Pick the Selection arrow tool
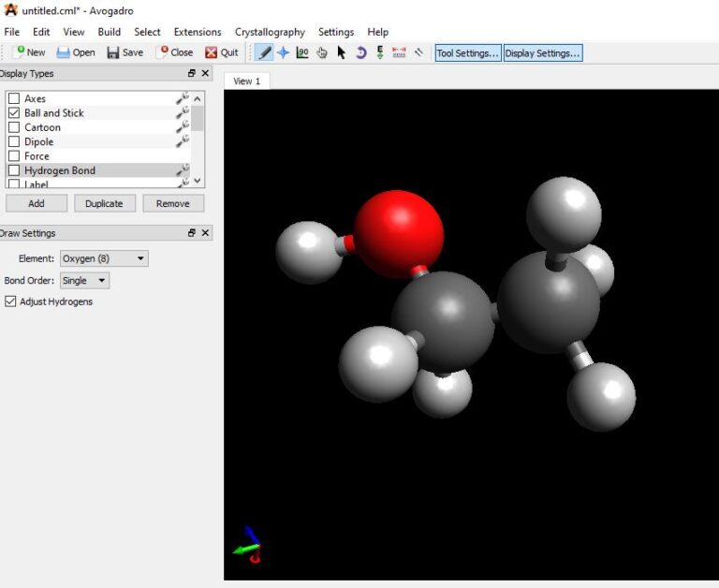The image size is (719, 588). point(341,53)
